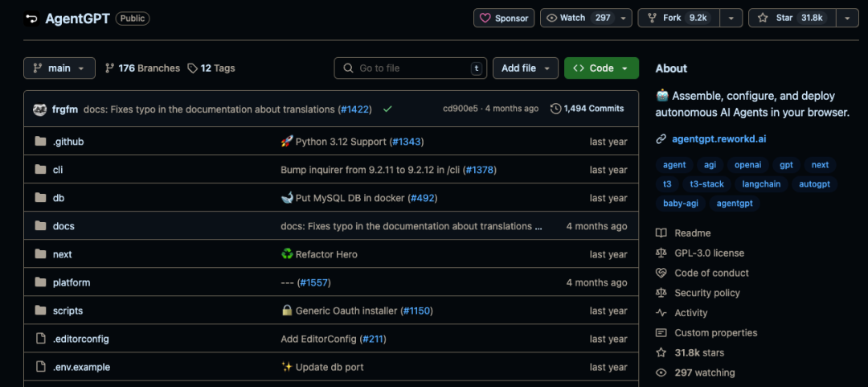Click the Sponsor heart button
868x387 pixels.
coord(505,18)
